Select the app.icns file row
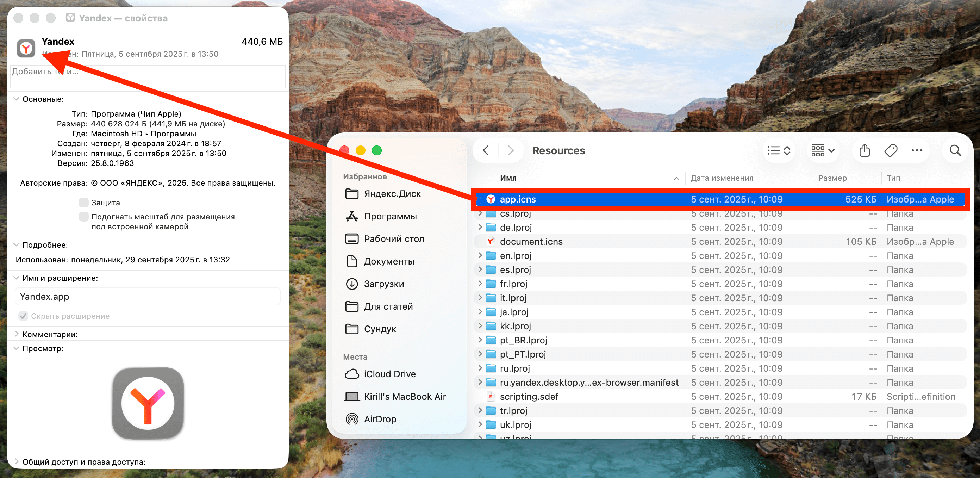 coord(720,199)
